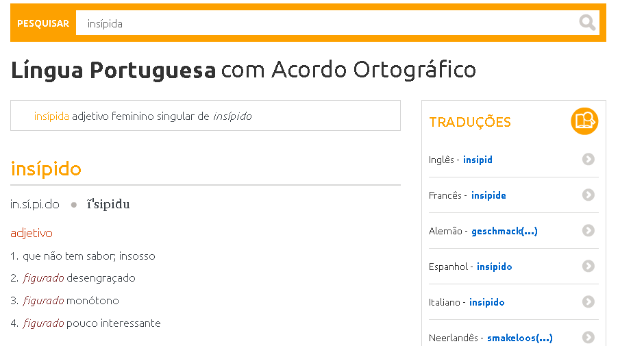
Task: Expand the Espanhol translation arrow
Action: (588, 267)
